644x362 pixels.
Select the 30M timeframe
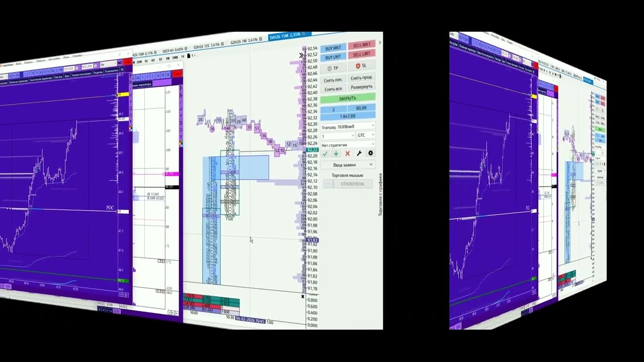point(139,62)
